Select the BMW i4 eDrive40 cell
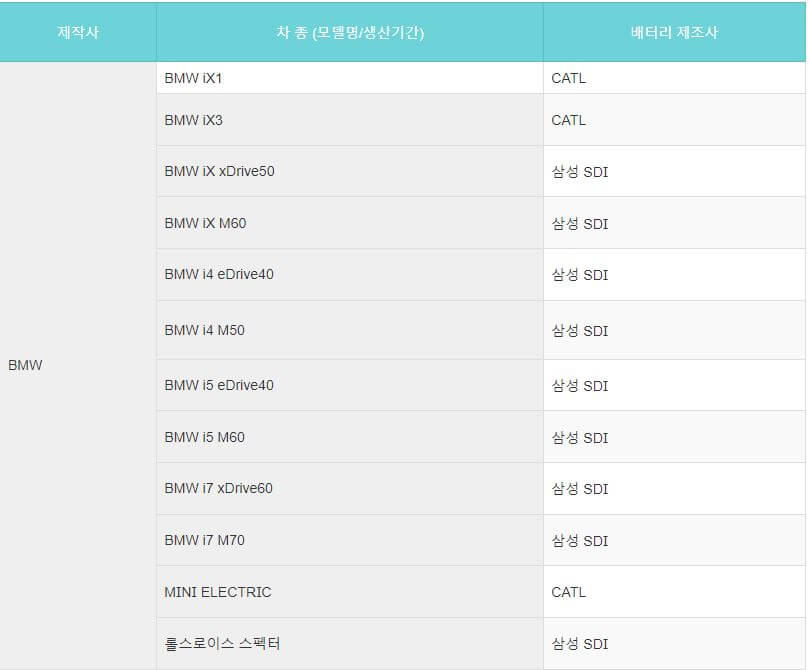 [x=350, y=274]
